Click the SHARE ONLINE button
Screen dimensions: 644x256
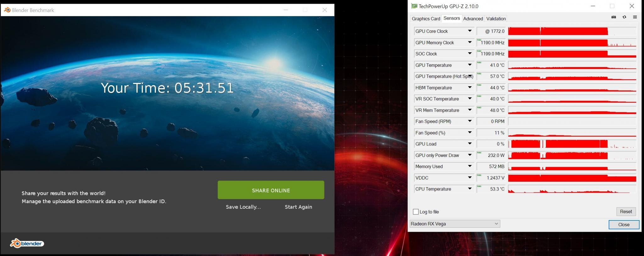[271, 190]
